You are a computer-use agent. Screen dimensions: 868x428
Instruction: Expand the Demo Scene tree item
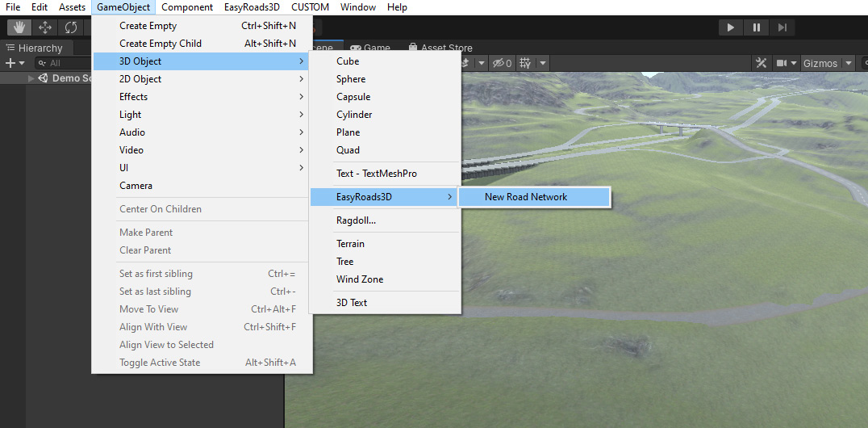[x=31, y=78]
